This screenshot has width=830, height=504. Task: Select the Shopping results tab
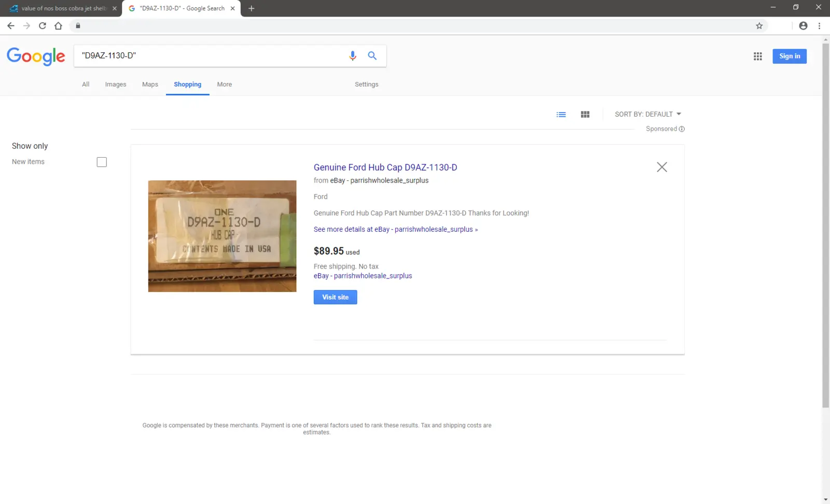(x=188, y=85)
